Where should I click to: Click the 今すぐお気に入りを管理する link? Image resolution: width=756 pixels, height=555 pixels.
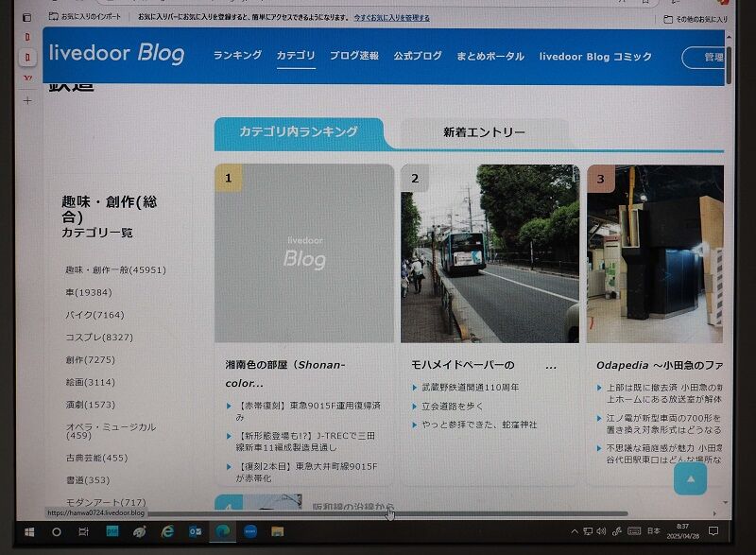click(x=391, y=18)
